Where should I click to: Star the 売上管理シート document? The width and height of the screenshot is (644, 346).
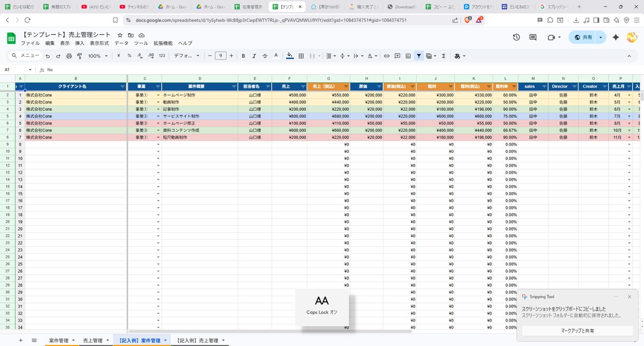click(x=120, y=35)
